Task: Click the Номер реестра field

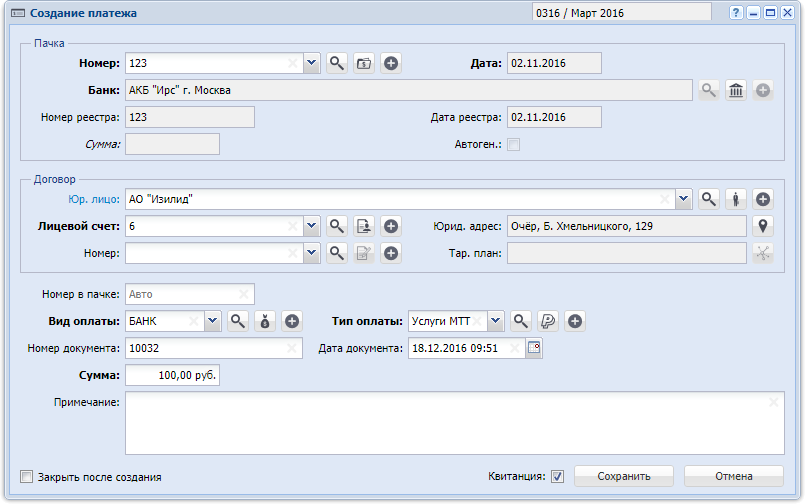Action: click(190, 117)
